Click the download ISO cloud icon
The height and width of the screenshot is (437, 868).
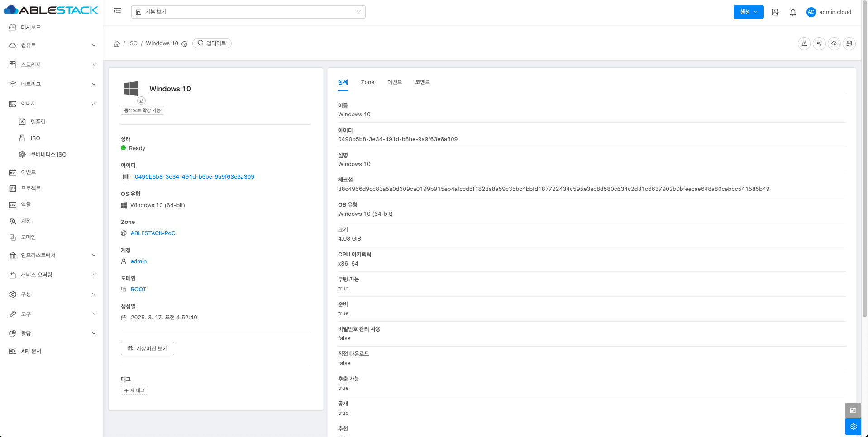coord(834,43)
